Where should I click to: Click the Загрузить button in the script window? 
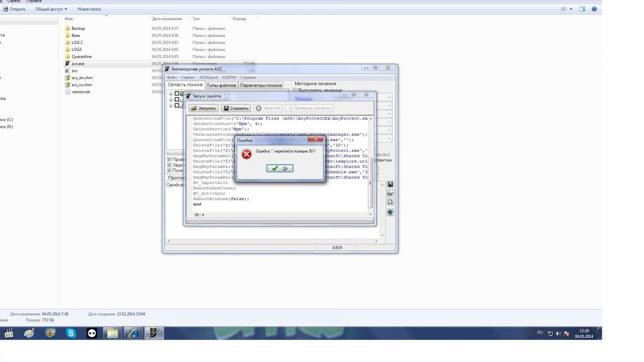(204, 108)
